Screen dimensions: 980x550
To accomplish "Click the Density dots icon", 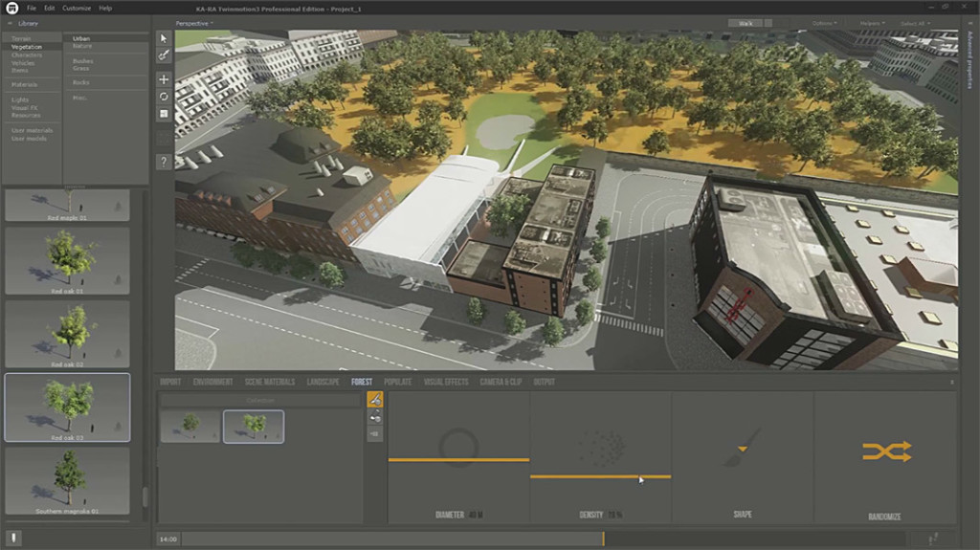I will (x=601, y=448).
